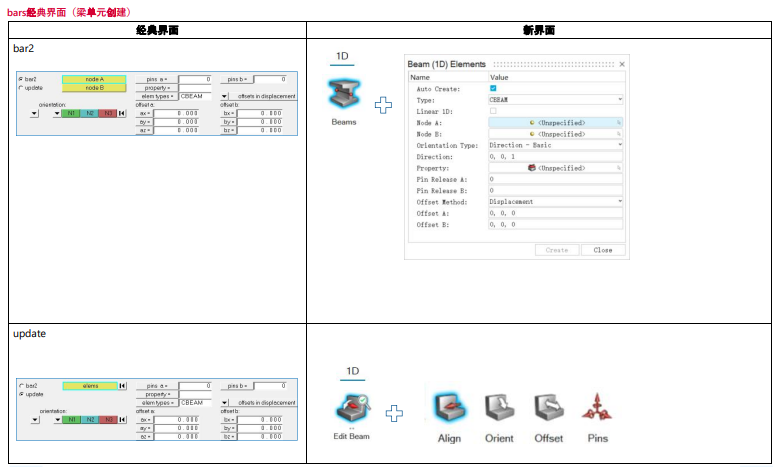The width and height of the screenshot is (777, 467).
Task: Select the 1D tab above Edit Beam
Action: pyautogui.click(x=352, y=372)
